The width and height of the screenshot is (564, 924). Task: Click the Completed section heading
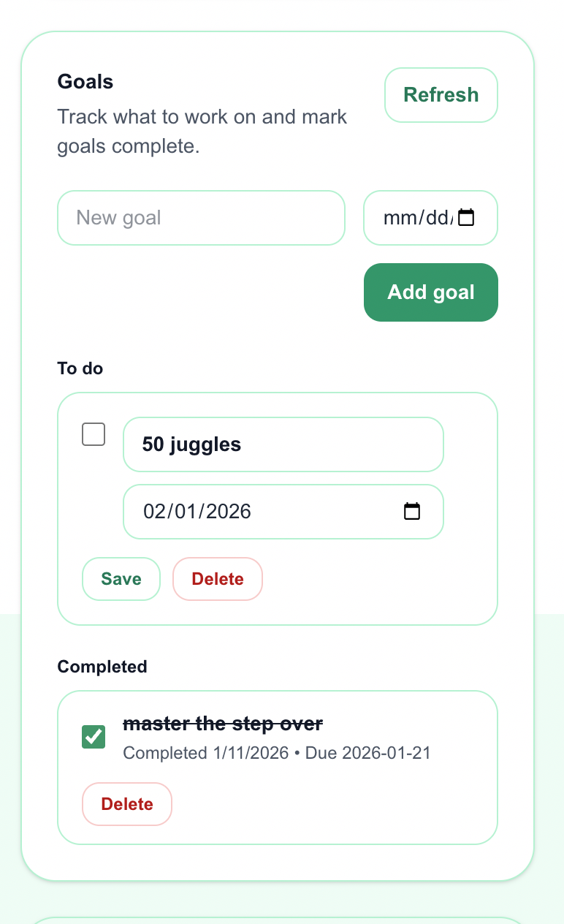point(102,666)
